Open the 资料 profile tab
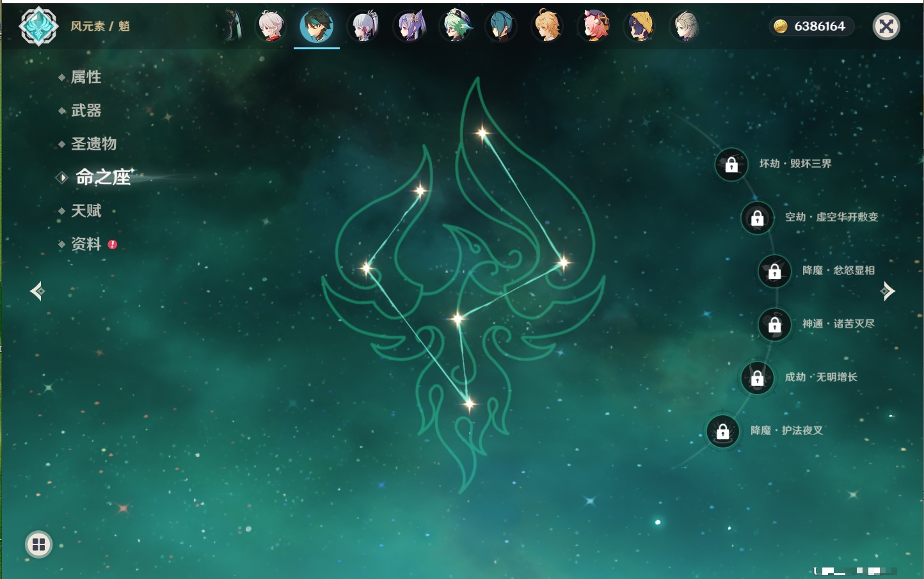The width and height of the screenshot is (924, 579). [x=86, y=244]
